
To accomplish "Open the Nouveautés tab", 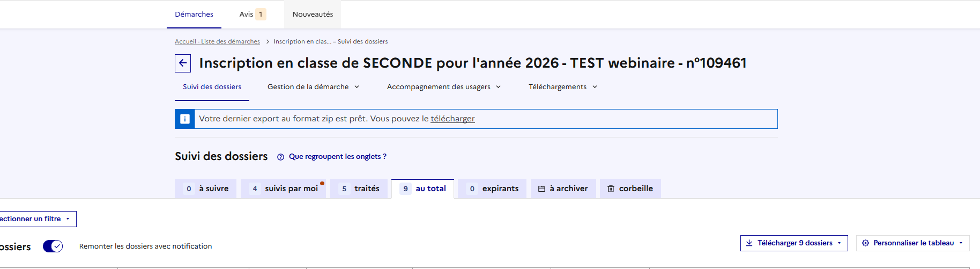I will [x=313, y=14].
